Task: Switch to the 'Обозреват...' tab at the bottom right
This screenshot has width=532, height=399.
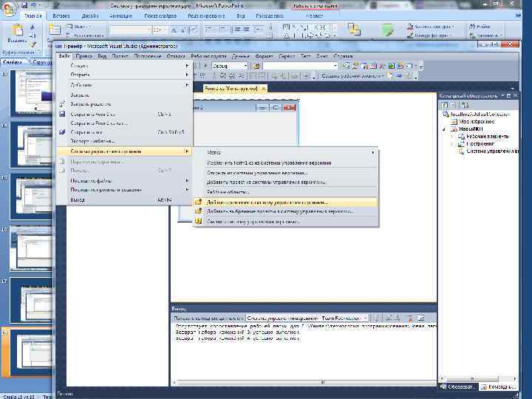Action: [x=459, y=386]
